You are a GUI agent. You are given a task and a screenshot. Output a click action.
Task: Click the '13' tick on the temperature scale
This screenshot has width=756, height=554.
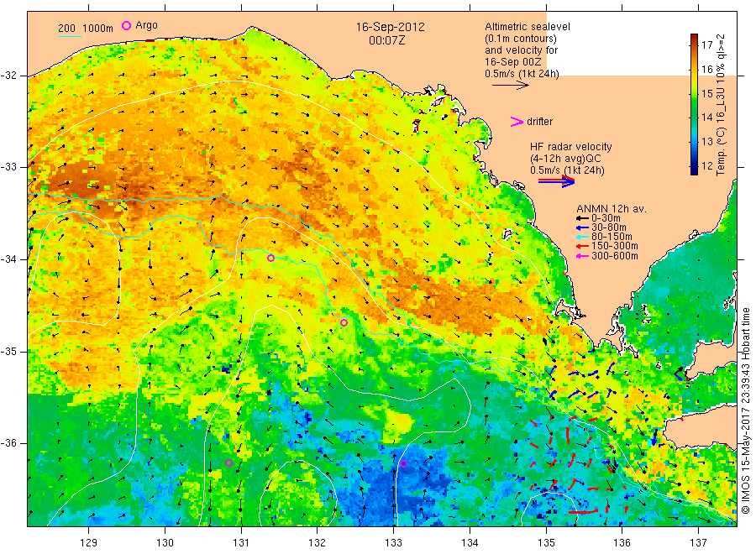point(706,142)
